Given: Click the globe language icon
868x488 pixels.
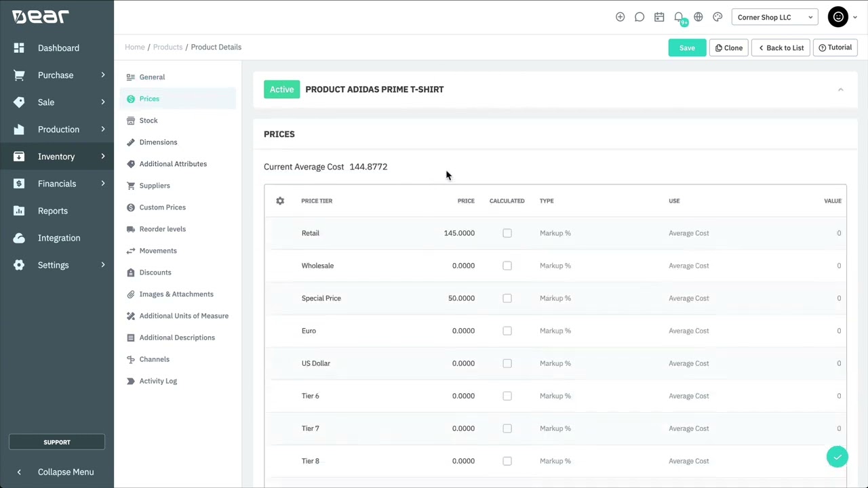Looking at the screenshot, I should (698, 17).
